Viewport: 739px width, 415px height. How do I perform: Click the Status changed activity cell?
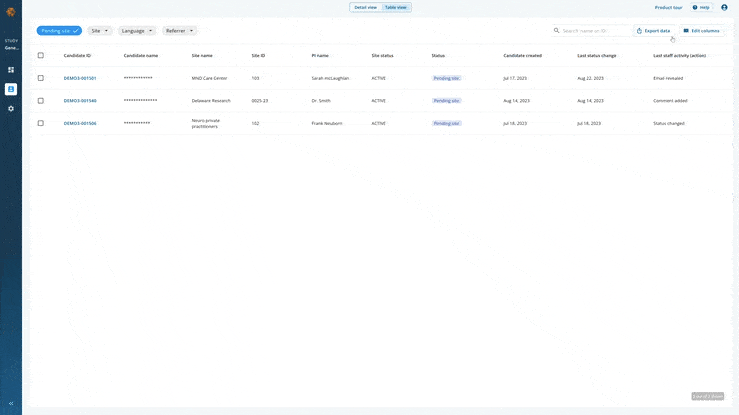(669, 123)
